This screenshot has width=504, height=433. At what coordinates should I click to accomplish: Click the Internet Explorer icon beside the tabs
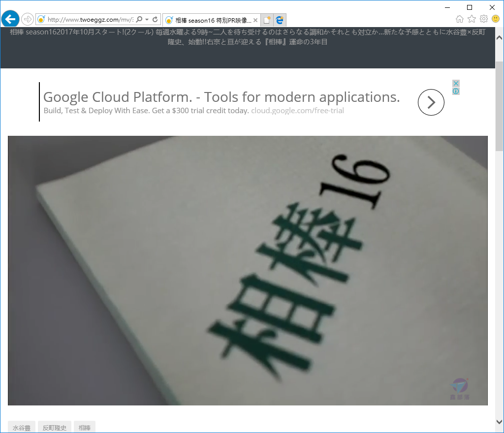[x=280, y=20]
